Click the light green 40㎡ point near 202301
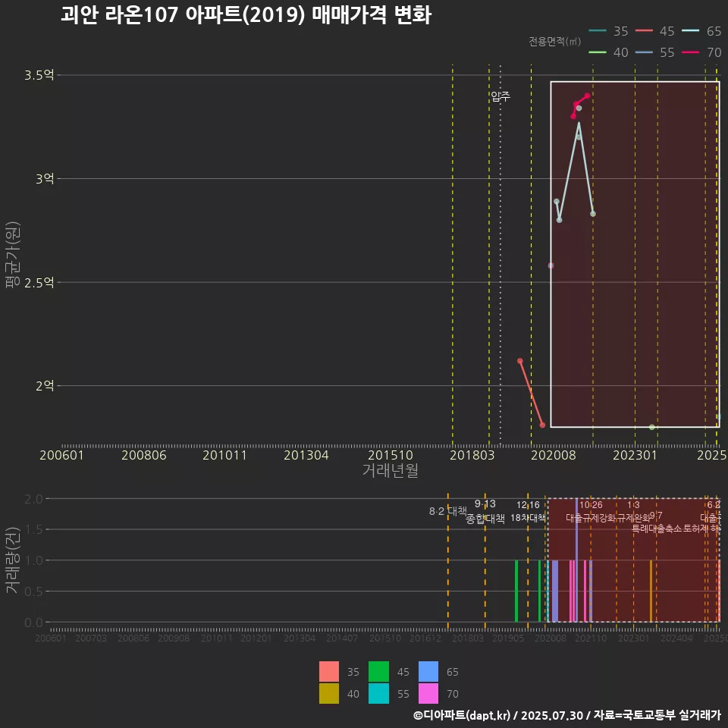This screenshot has width=728, height=728. pyautogui.click(x=652, y=427)
